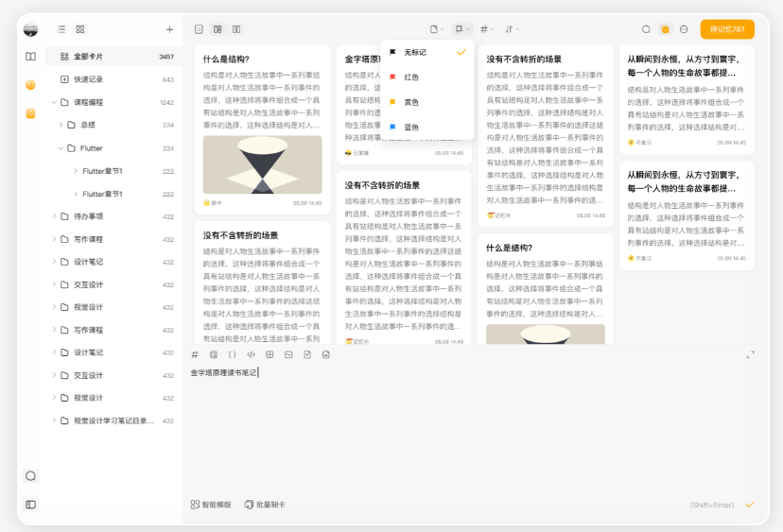This screenshot has height=532, width=783.
Task: Expand the editor to fullscreen icon
Action: (750, 355)
